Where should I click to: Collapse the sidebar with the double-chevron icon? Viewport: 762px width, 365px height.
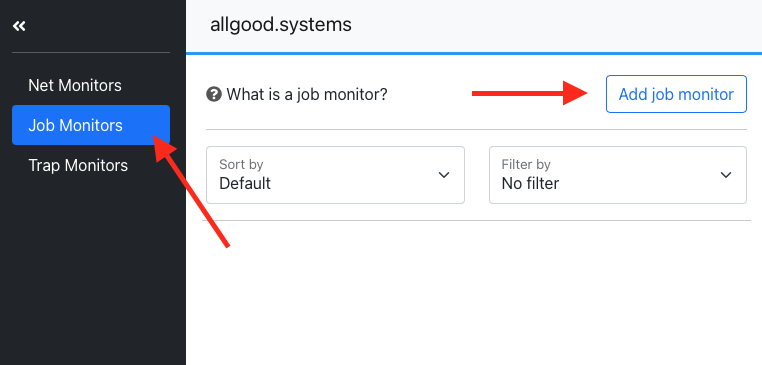[x=19, y=26]
